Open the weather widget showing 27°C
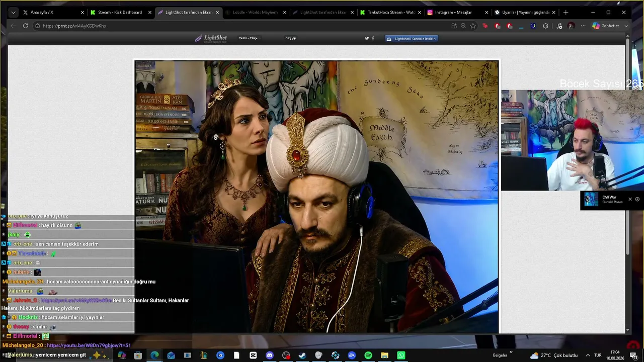The width and height of the screenshot is (644, 362). [554, 355]
